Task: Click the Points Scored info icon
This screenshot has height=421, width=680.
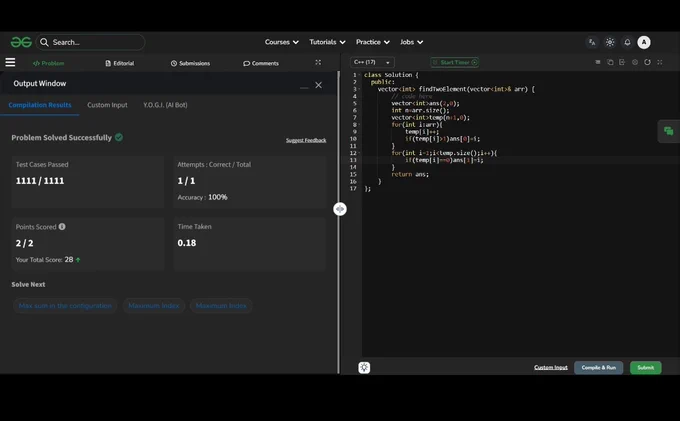Action: tap(62, 226)
